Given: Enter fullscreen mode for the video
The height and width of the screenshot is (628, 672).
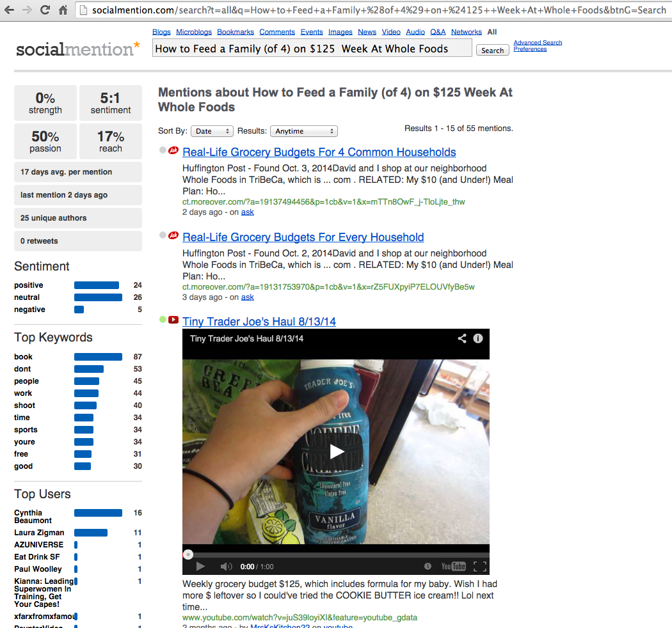Looking at the screenshot, I should click(x=480, y=567).
